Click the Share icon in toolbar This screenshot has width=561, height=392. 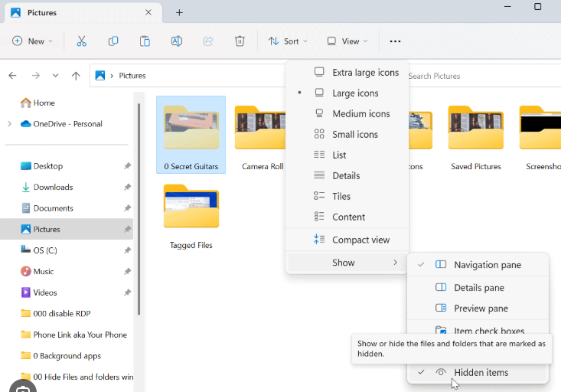[x=208, y=41]
